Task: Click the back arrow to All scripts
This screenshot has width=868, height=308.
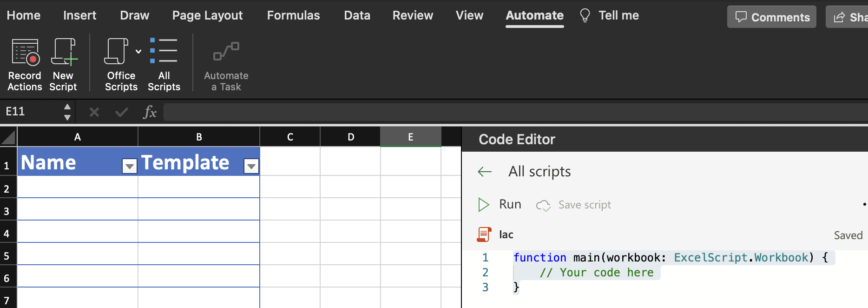Action: pyautogui.click(x=485, y=172)
